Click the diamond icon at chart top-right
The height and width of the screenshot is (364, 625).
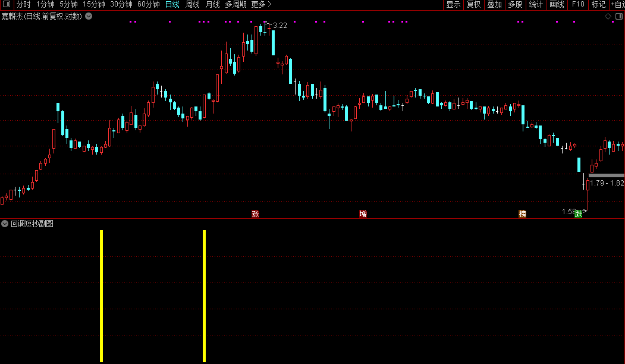[608, 16]
